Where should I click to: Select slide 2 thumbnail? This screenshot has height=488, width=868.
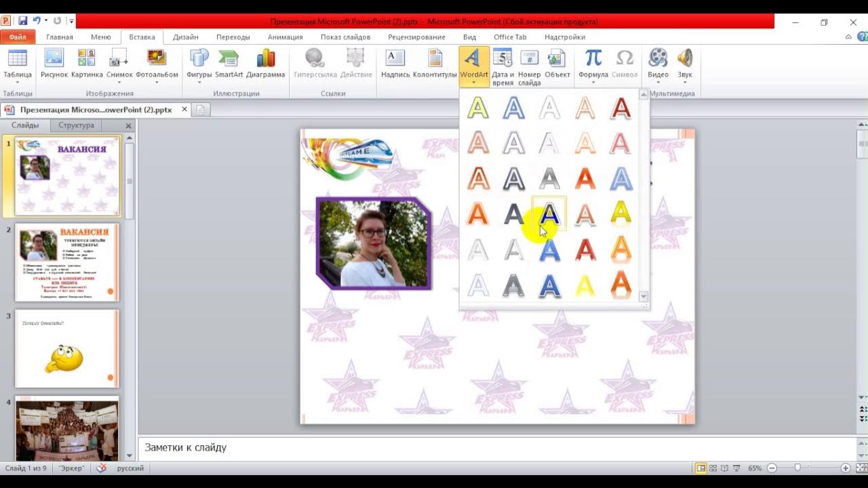(66, 262)
